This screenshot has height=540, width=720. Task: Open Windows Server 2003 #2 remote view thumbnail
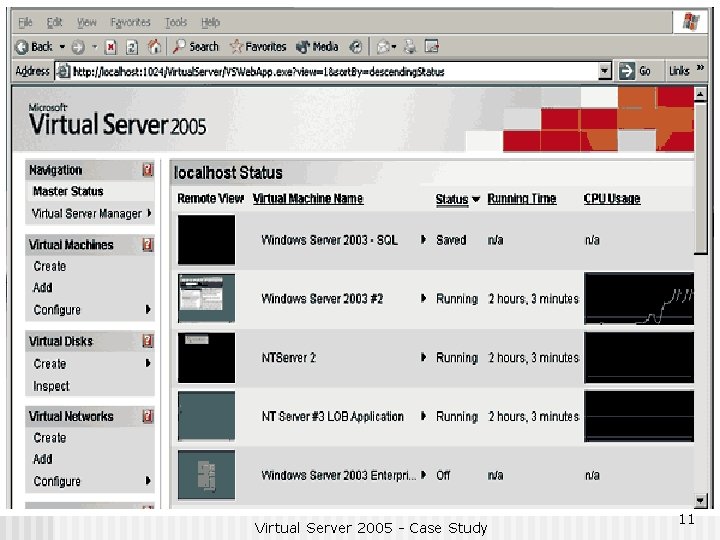[206, 298]
